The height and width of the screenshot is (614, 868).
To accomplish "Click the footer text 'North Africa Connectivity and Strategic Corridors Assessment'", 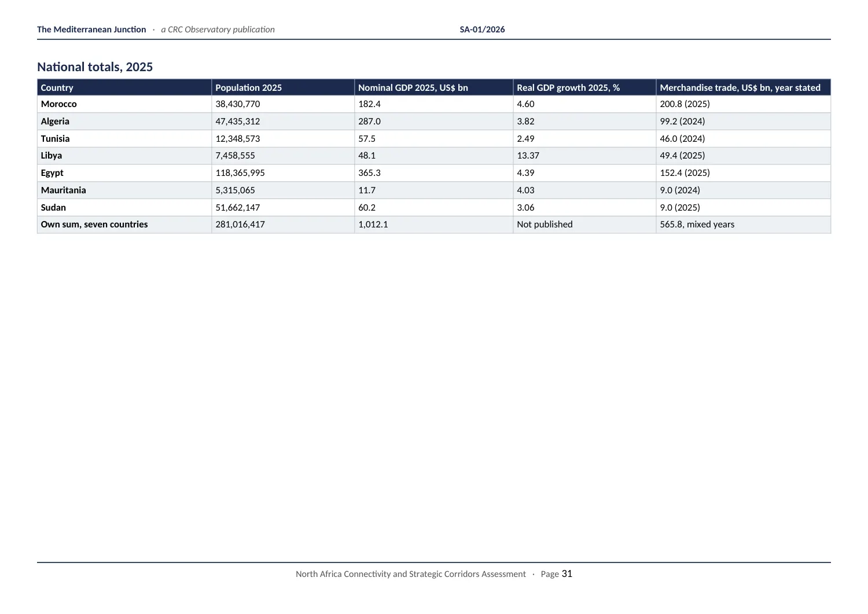I will click(x=411, y=574).
